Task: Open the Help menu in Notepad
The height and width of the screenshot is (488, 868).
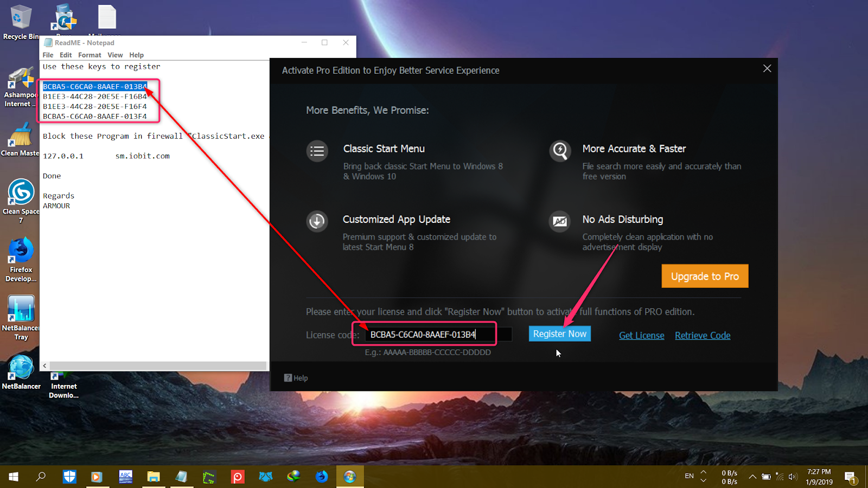Action: tap(136, 55)
